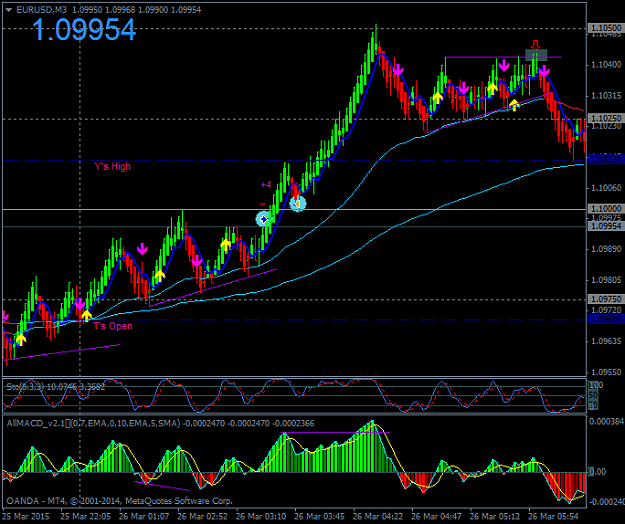The image size is (625, 524).
Task: Click the 1.10500 price level tag
Action: [x=605, y=28]
